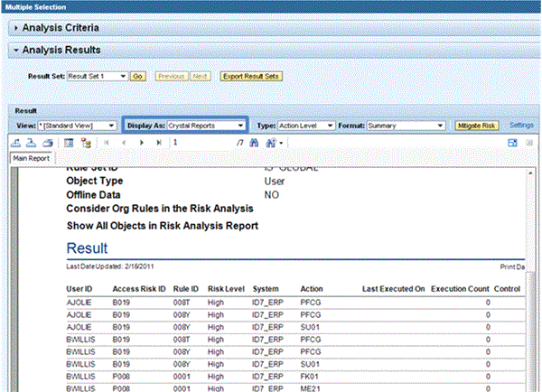The height and width of the screenshot is (392, 542).
Task: Toggle the parameter panel icon
Action: [x=69, y=143]
